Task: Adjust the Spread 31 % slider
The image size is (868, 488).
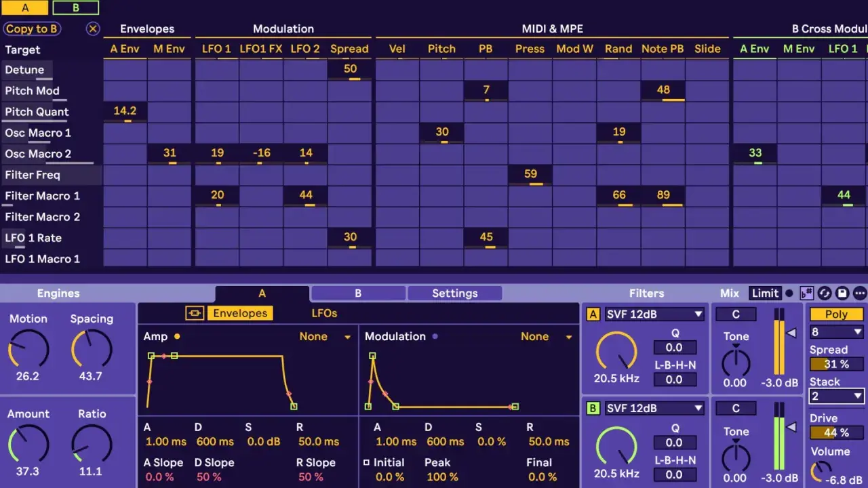Action: tap(836, 364)
